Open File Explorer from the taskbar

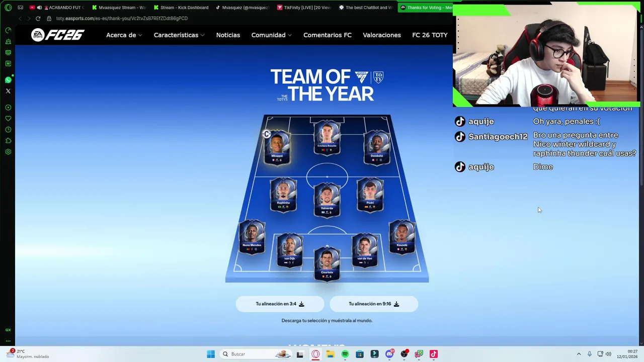pos(330,354)
